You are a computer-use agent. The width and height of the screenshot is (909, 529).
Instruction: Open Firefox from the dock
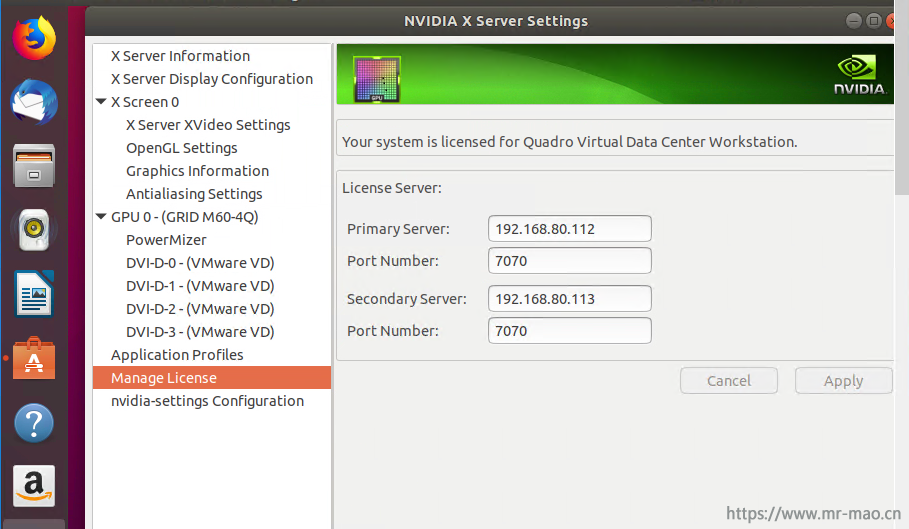click(34, 38)
